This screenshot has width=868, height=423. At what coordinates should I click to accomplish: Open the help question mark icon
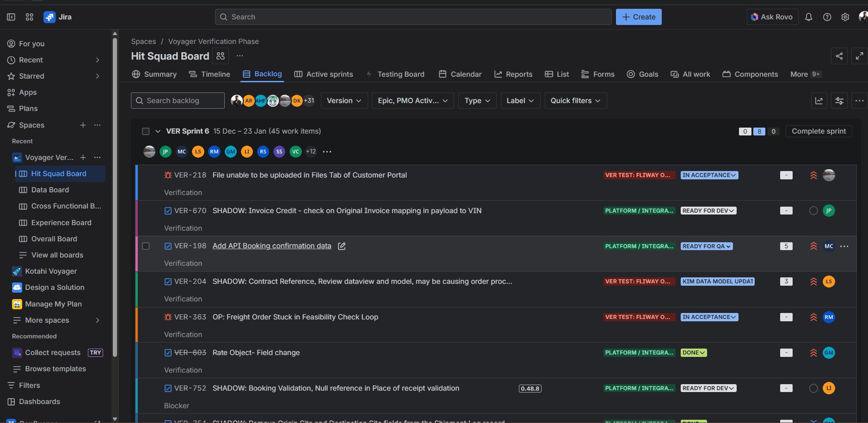tap(827, 17)
